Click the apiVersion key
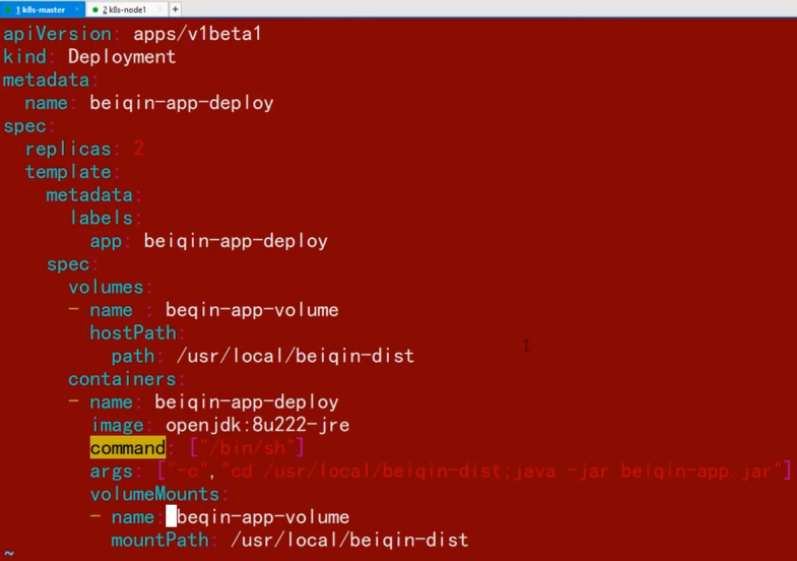Screen dimensions: 797x561 coord(57,35)
